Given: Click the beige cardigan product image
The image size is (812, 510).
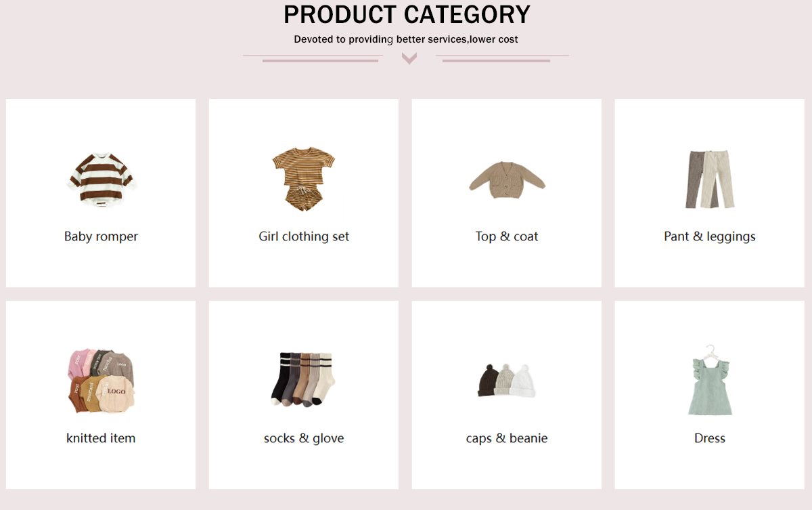Looking at the screenshot, I should [507, 179].
